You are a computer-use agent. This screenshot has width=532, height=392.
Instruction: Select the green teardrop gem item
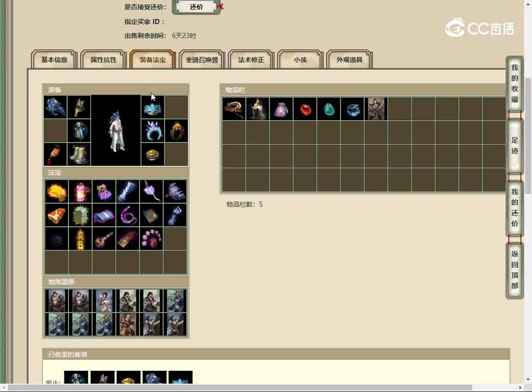pos(329,109)
